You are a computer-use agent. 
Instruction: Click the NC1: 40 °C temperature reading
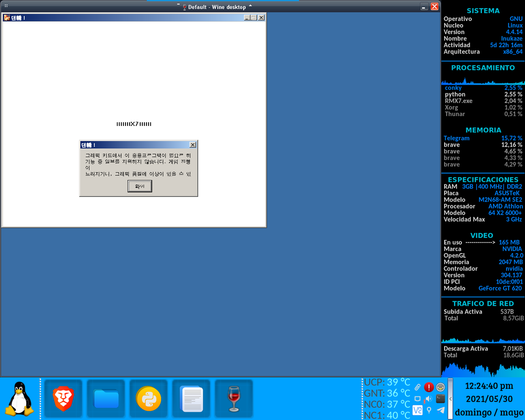click(x=387, y=415)
